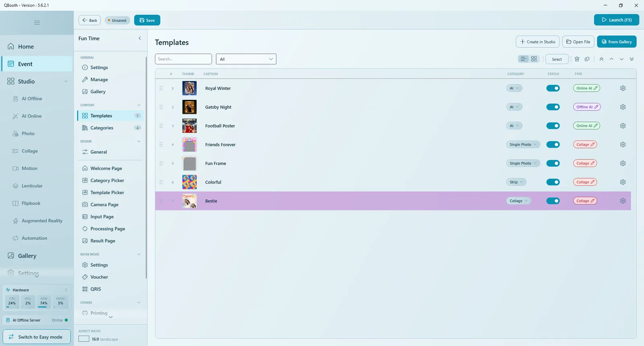Grab drag handle of Royal Winter row
Screen dimensions: 644x346
click(x=161, y=88)
